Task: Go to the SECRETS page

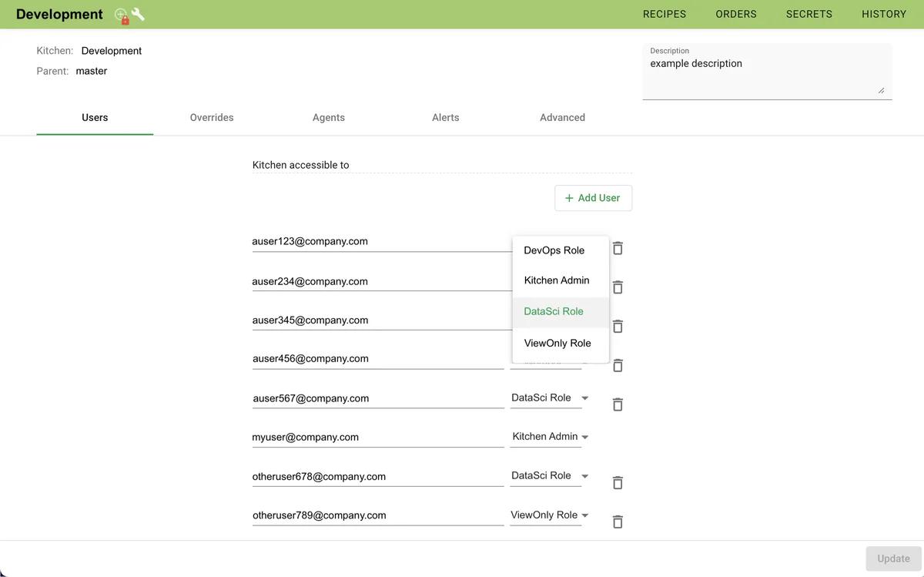Action: [x=808, y=14]
